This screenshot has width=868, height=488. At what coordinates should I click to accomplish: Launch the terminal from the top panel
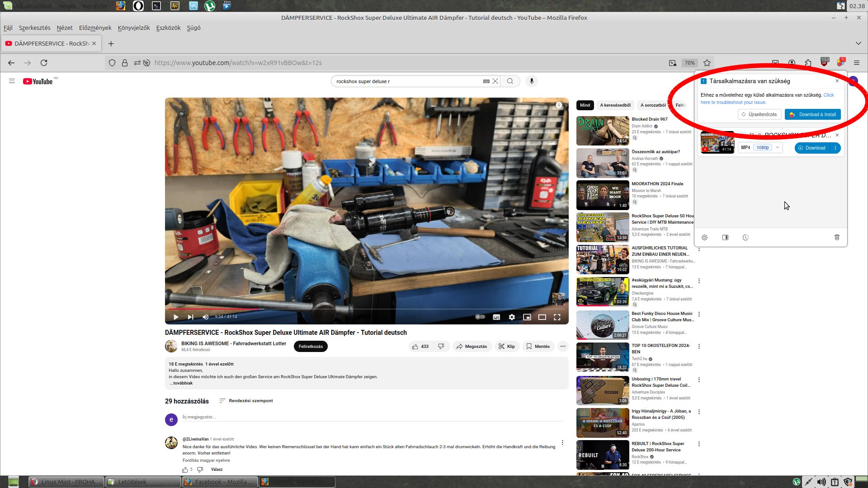click(156, 6)
